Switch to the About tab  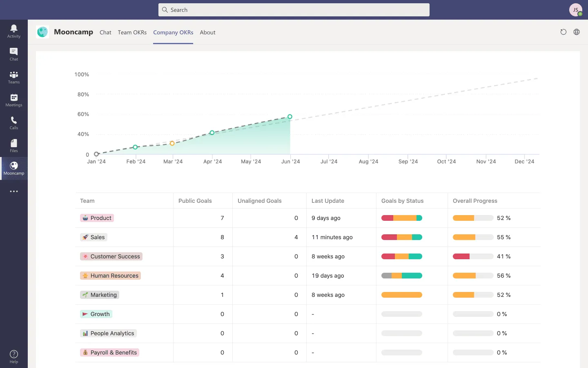point(207,32)
